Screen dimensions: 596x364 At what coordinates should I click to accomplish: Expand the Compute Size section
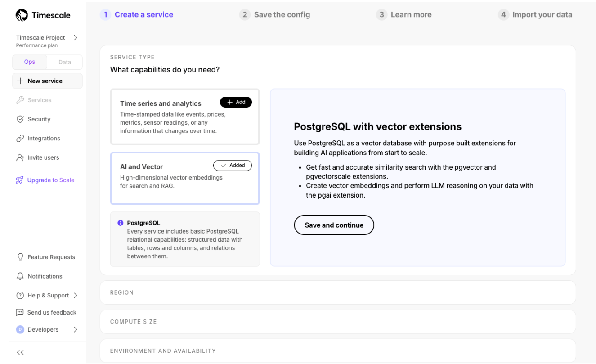337,322
